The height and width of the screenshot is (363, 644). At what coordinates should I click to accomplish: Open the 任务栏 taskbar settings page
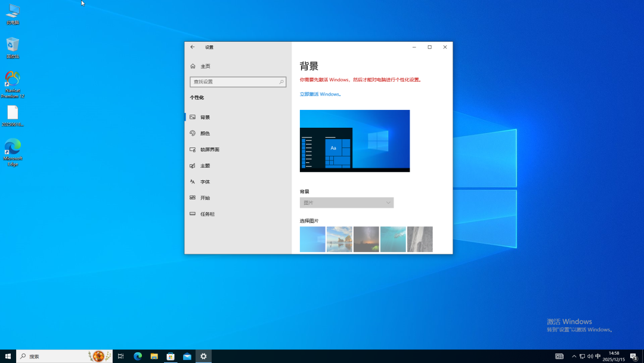coord(238,214)
